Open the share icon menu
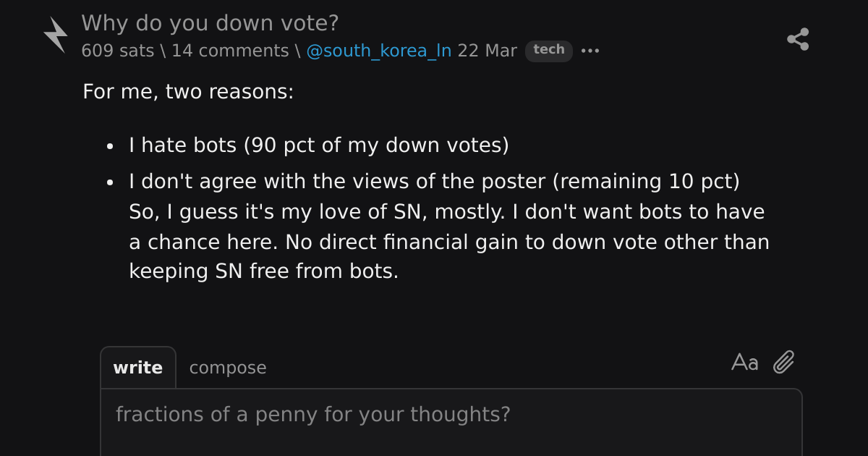This screenshot has height=456, width=868. (798, 39)
